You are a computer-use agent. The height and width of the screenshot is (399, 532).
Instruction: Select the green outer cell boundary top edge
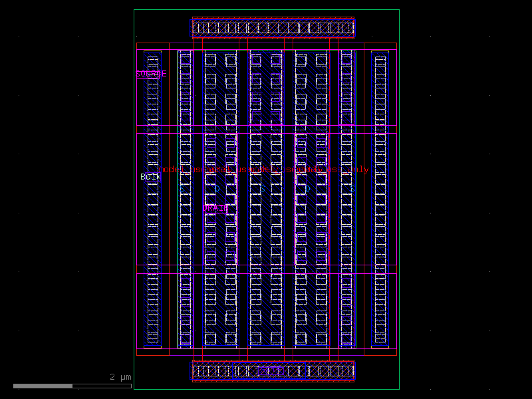click(267, 10)
